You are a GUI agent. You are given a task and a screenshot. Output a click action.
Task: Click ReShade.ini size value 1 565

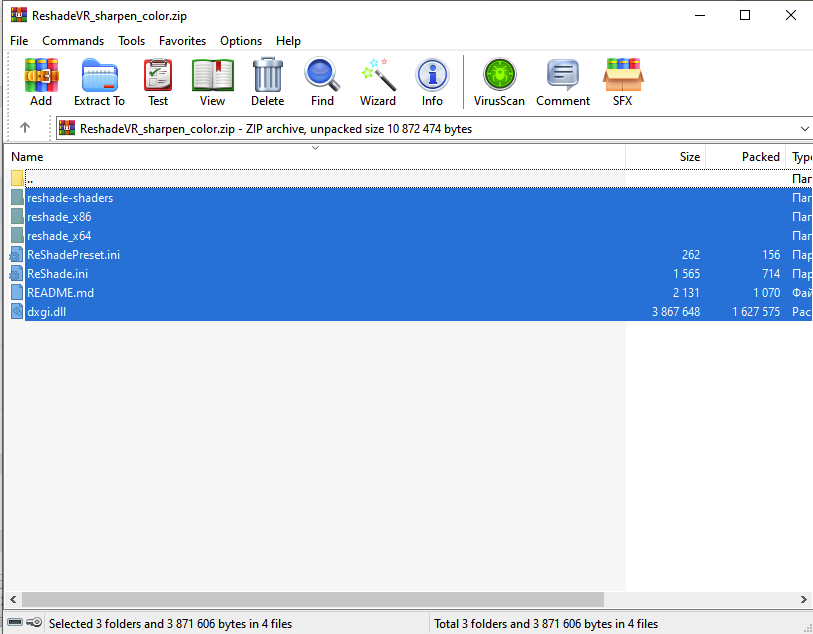[x=686, y=274]
